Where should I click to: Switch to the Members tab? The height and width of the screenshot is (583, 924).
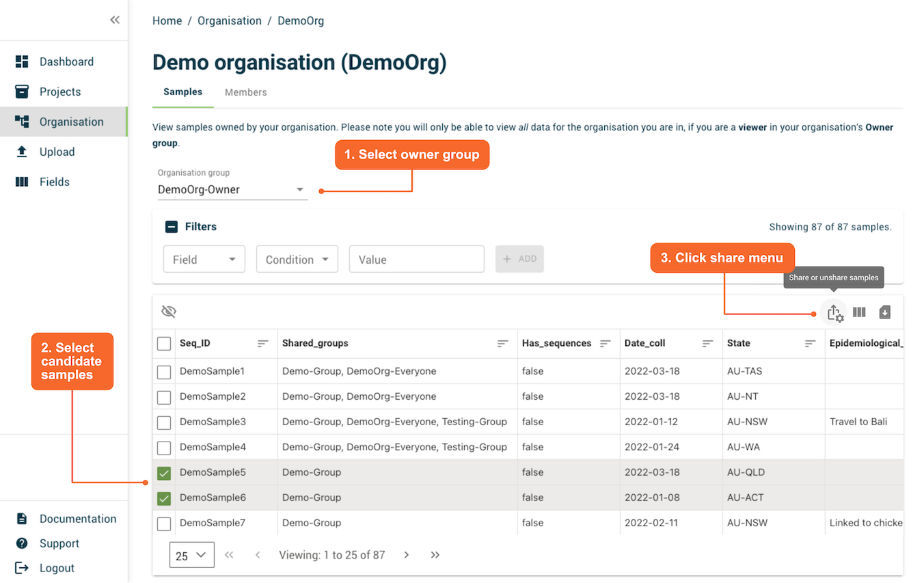(x=245, y=92)
